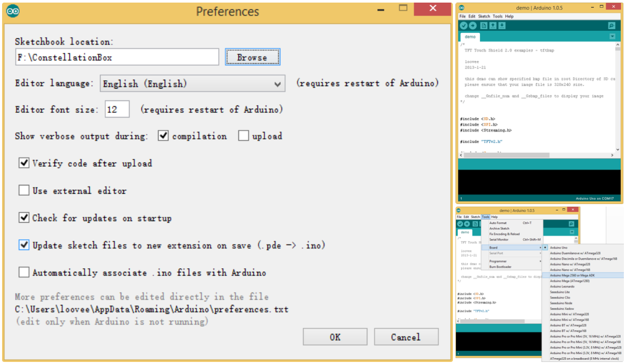Choose Auto Format from Tools menu

point(512,223)
